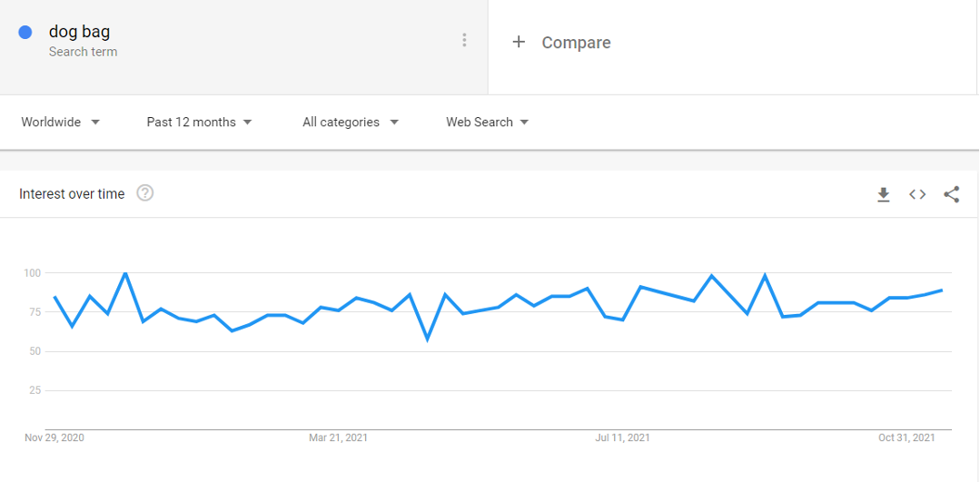
Task: Click the first peak at 100 on chart
Action: coord(125,273)
